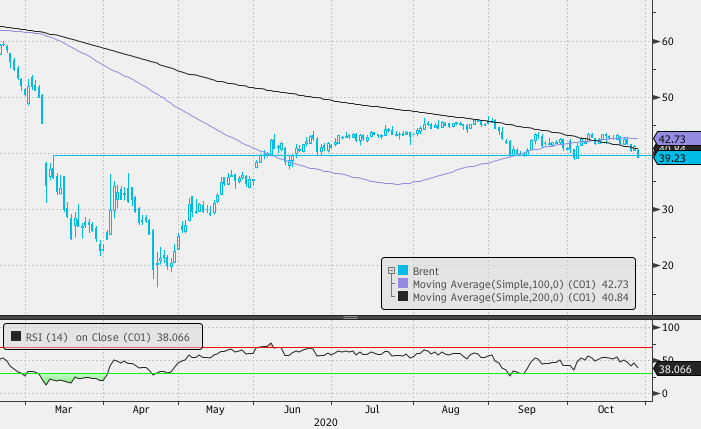Click the 38.066 RSI value tag
701x429 pixels.
[675, 368]
